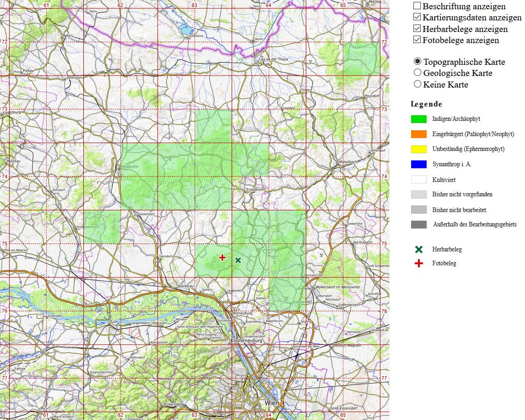This screenshot has height=420, width=525.
Task: Click the Purkersdorf label on map
Action: (x=173, y=405)
